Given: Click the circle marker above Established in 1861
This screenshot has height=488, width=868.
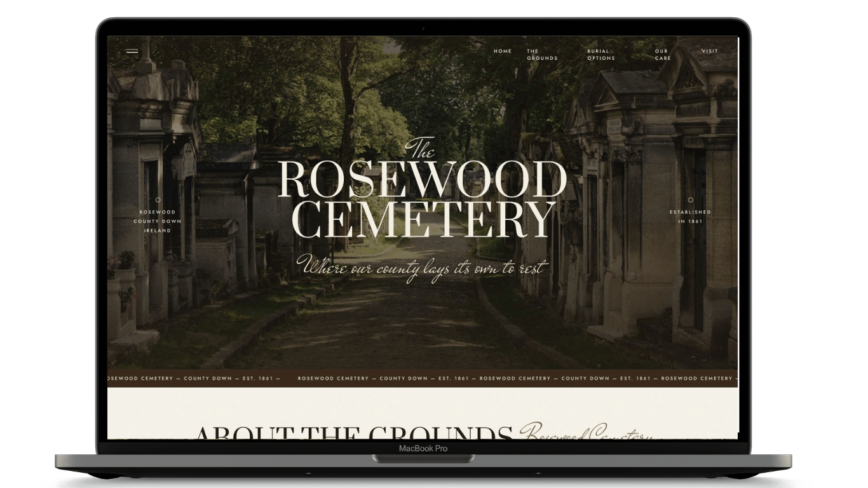Looking at the screenshot, I should [691, 200].
